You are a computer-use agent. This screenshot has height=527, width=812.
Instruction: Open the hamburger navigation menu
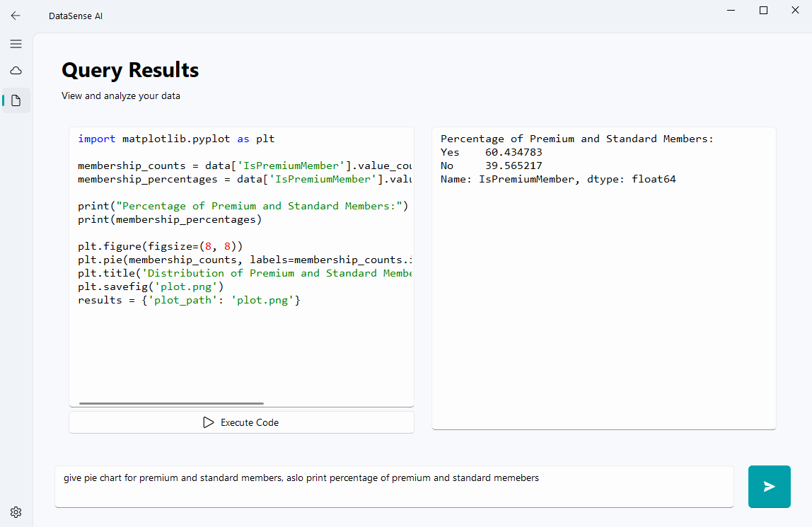pyautogui.click(x=16, y=44)
